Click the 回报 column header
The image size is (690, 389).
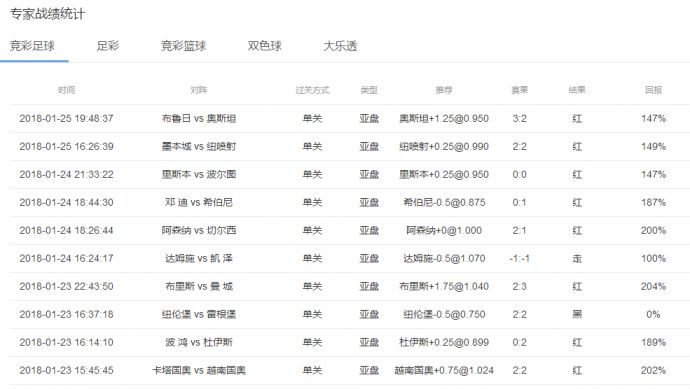653,90
